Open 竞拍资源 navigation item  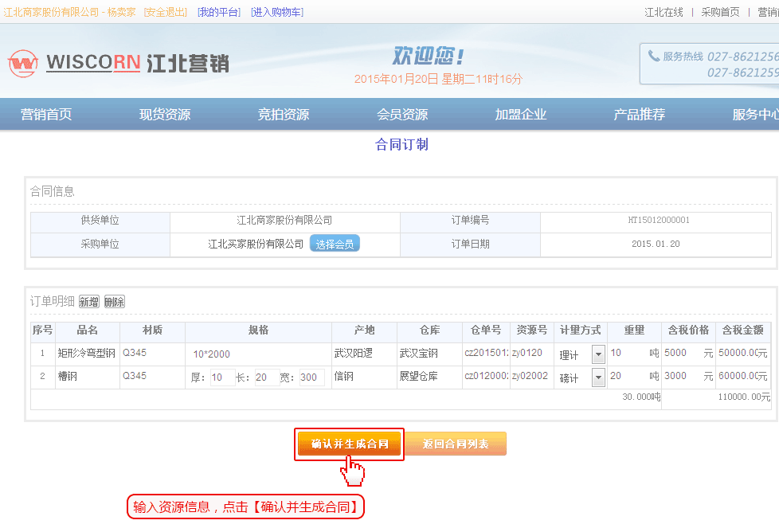(284, 114)
